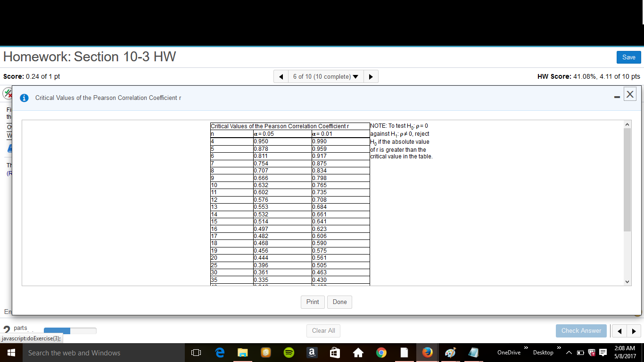Click Print in the critical values dialog

[x=313, y=302]
